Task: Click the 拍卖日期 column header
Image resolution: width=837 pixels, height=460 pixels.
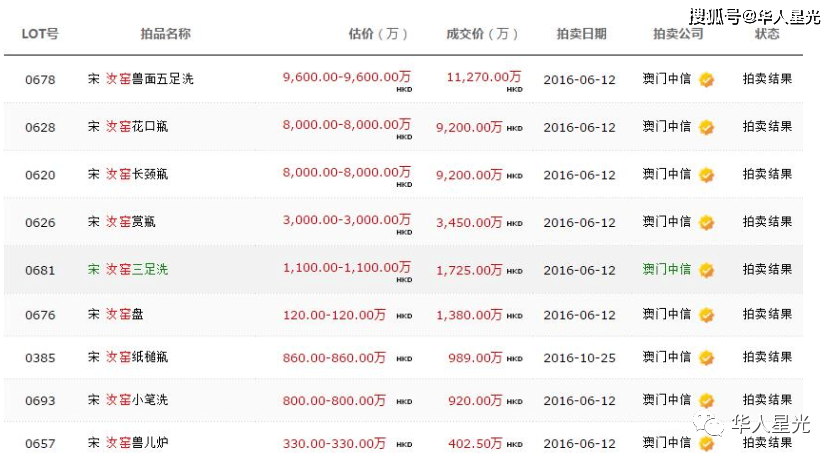Action: click(581, 34)
